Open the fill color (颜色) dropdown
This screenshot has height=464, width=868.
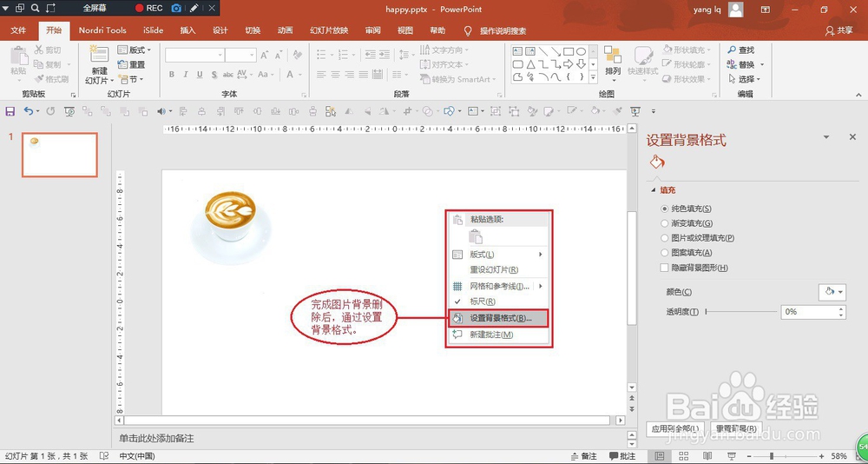click(832, 292)
